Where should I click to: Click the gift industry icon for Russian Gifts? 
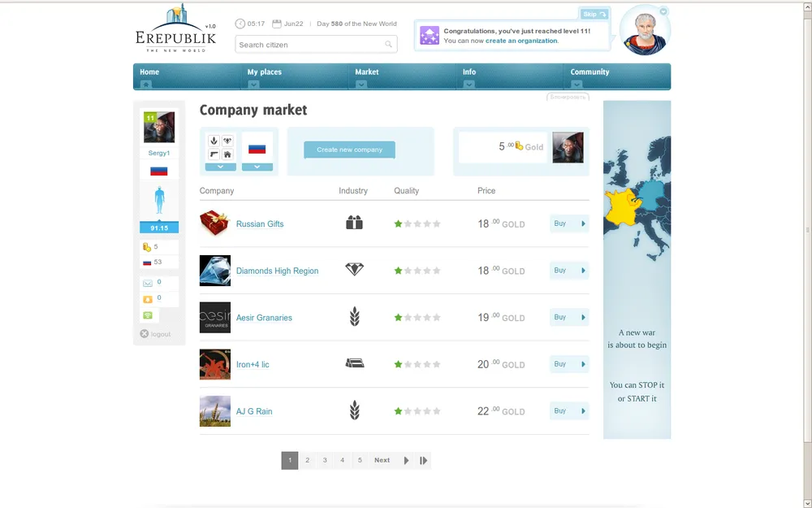pyautogui.click(x=354, y=223)
